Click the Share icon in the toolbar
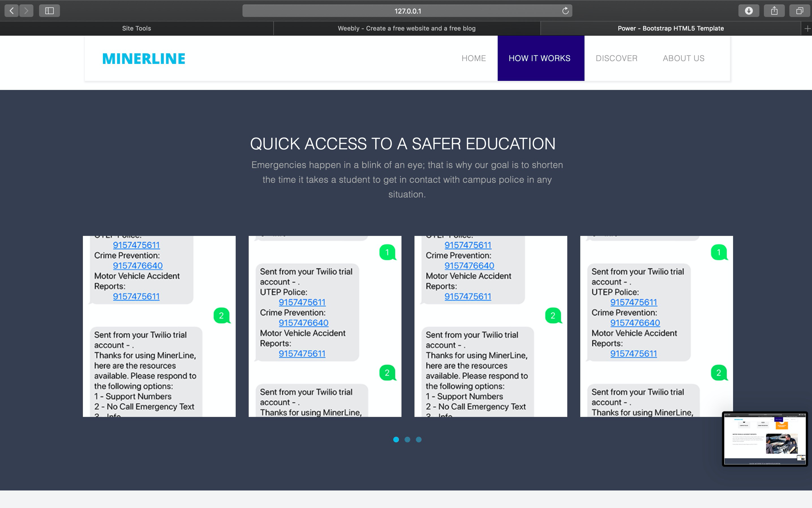This screenshot has height=508, width=812. pyautogui.click(x=774, y=11)
